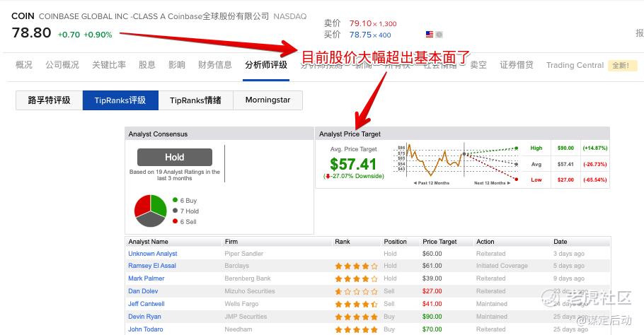Select TipRanks评级 sub-tab
Image resolution: width=644 pixels, height=335 pixels.
(120, 100)
